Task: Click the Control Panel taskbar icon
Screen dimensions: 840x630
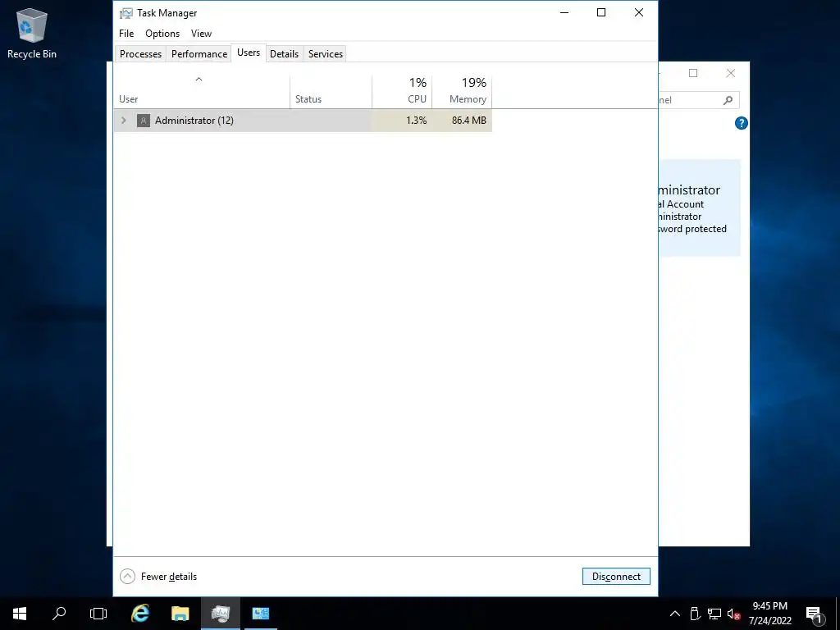Action: [261, 614]
